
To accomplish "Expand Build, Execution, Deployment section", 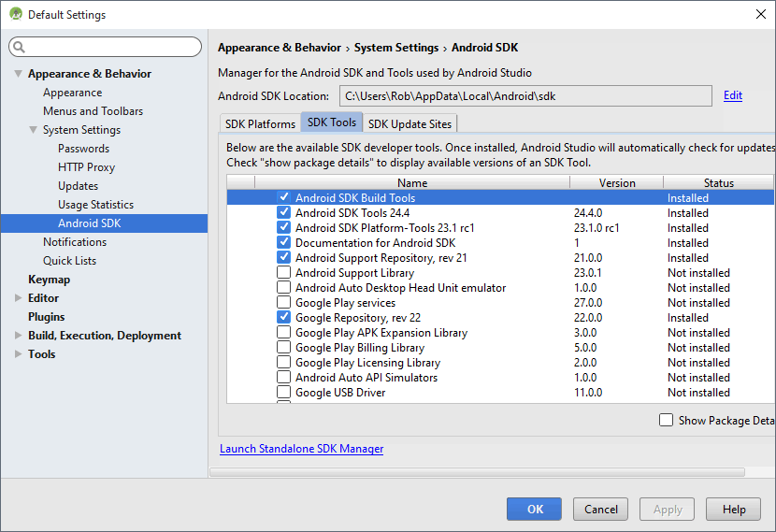I will 19,336.
